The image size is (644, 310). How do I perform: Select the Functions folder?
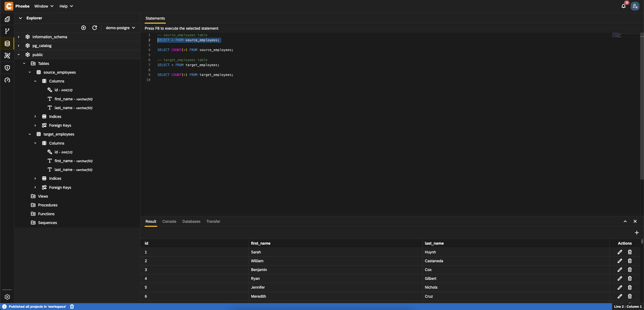(x=46, y=214)
